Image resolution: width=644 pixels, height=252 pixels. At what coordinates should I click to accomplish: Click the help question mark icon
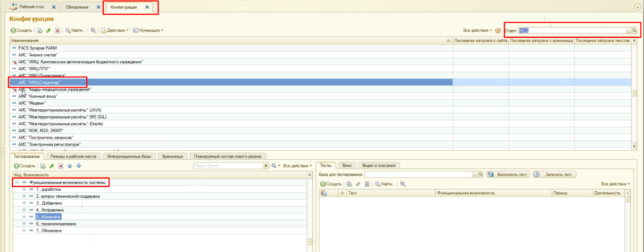coord(498,31)
